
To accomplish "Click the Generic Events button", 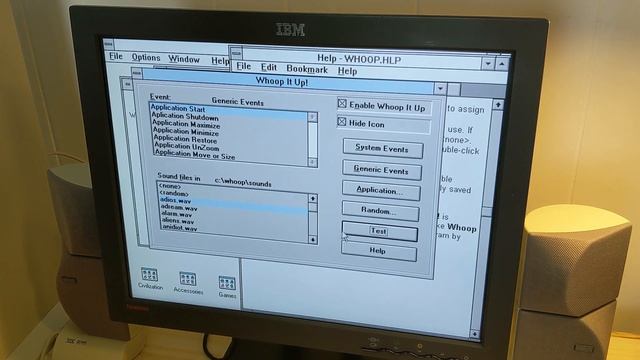I will [381, 170].
